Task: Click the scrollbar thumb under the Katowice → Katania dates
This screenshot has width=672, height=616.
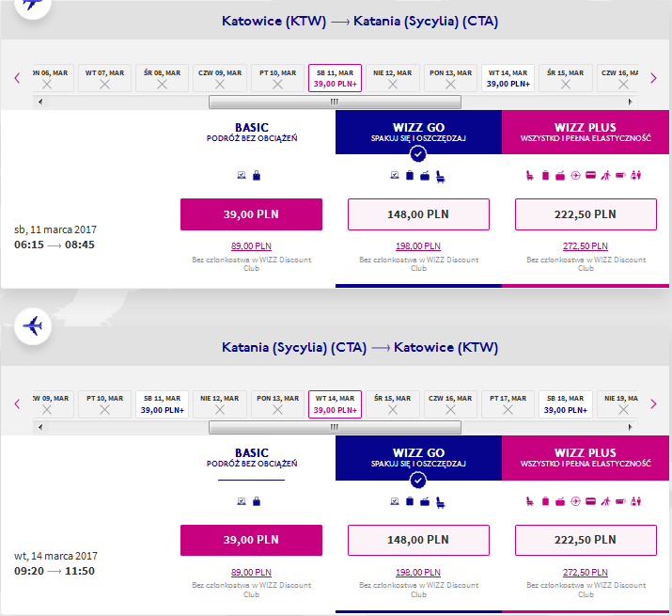Action: [335, 103]
